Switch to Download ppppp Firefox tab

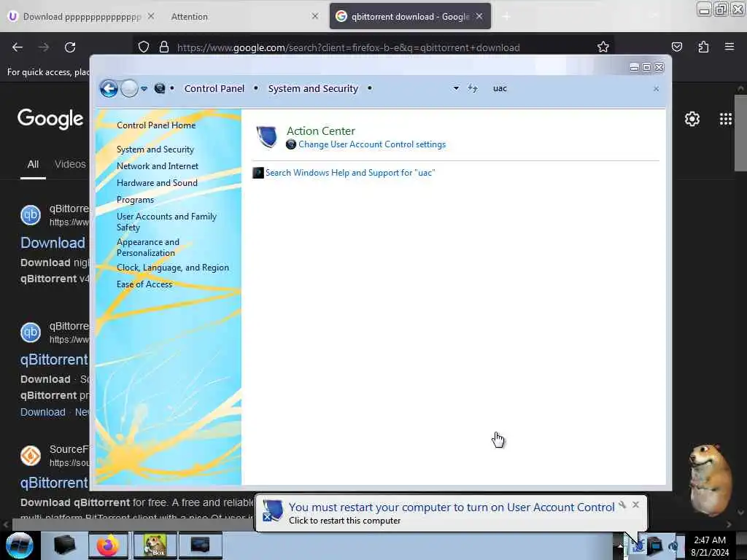(81, 17)
